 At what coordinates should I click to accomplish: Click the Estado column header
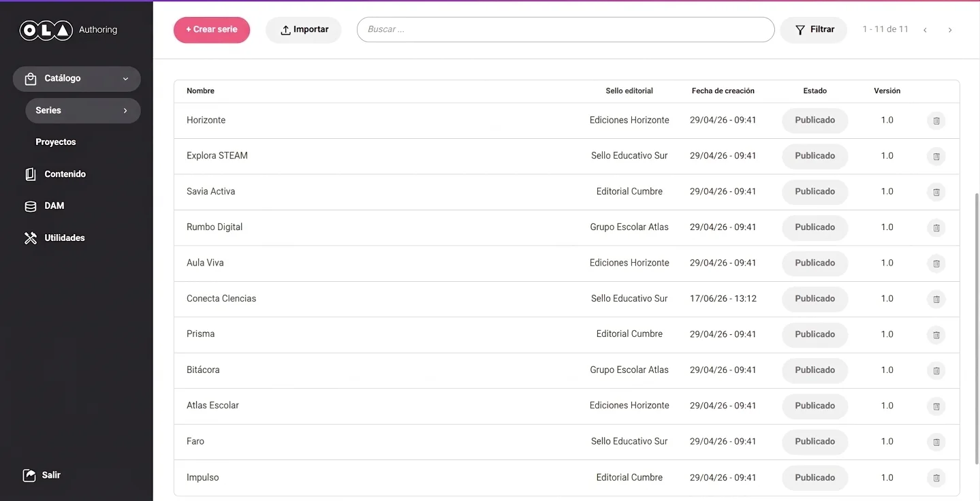click(815, 91)
